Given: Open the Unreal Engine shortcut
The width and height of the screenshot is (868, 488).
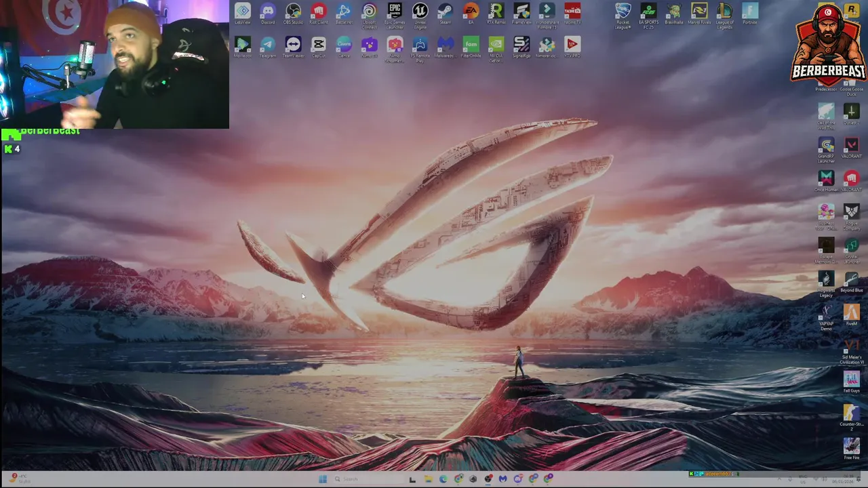Looking at the screenshot, I should [420, 15].
